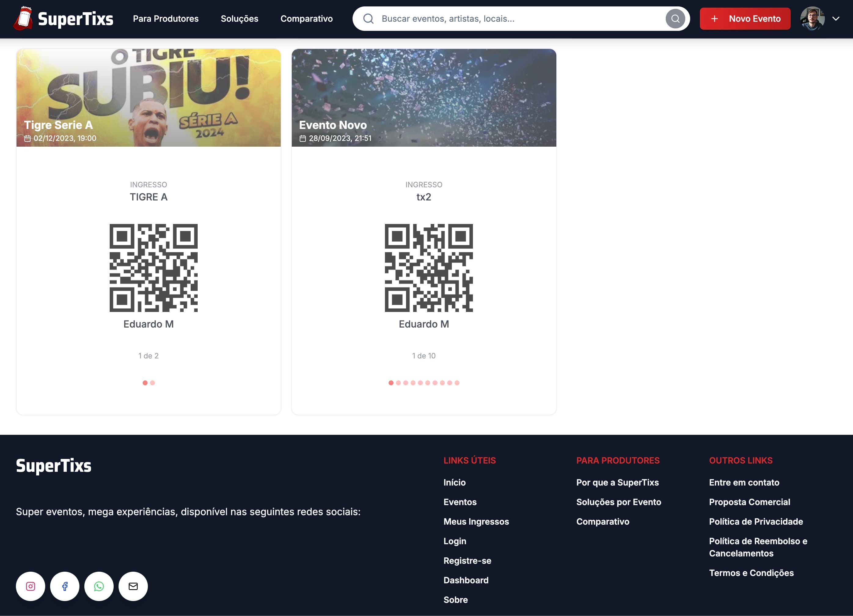Open the email envelope icon in footer
This screenshot has height=616, width=853.
[x=133, y=586]
